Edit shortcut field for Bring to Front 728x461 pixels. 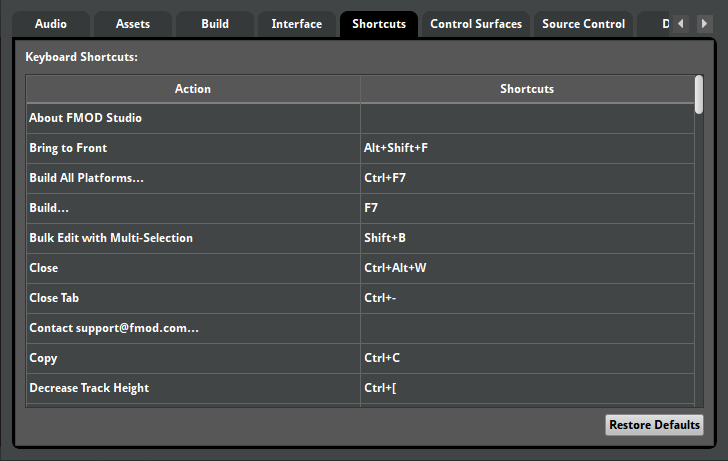(527, 148)
